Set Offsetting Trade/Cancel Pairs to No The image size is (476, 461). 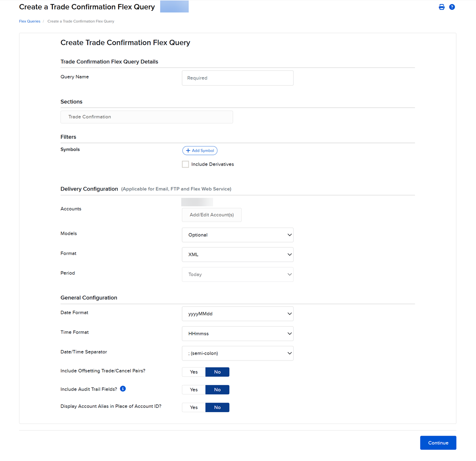click(217, 372)
